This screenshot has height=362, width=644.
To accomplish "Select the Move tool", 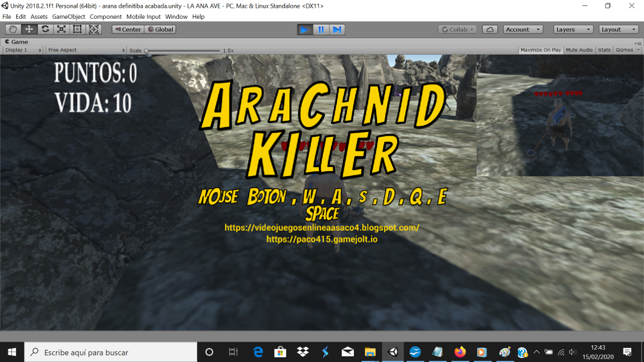I will point(28,29).
